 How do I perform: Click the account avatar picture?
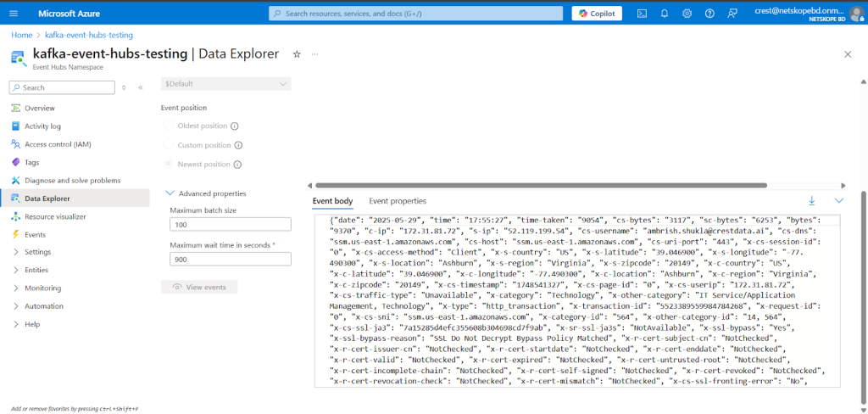[x=857, y=14]
